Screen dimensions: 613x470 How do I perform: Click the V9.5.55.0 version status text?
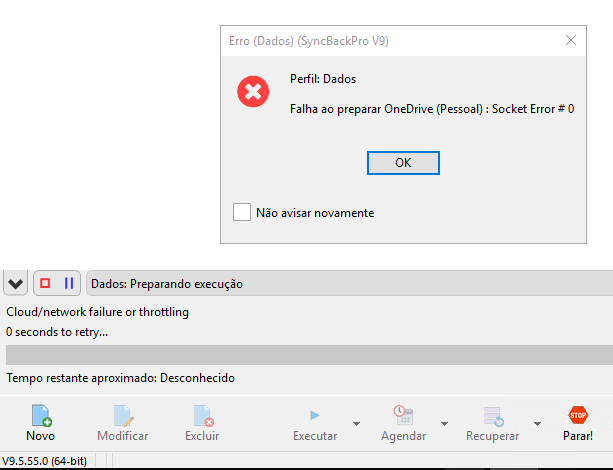tap(44, 461)
